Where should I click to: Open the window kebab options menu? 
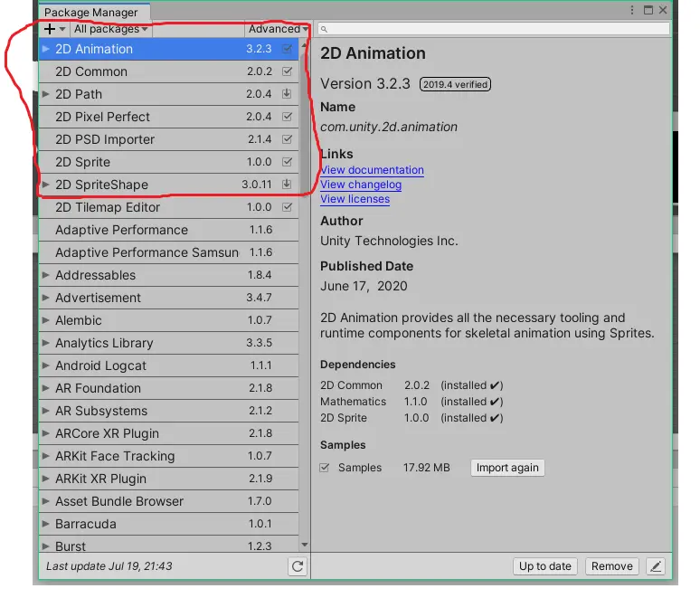(631, 10)
